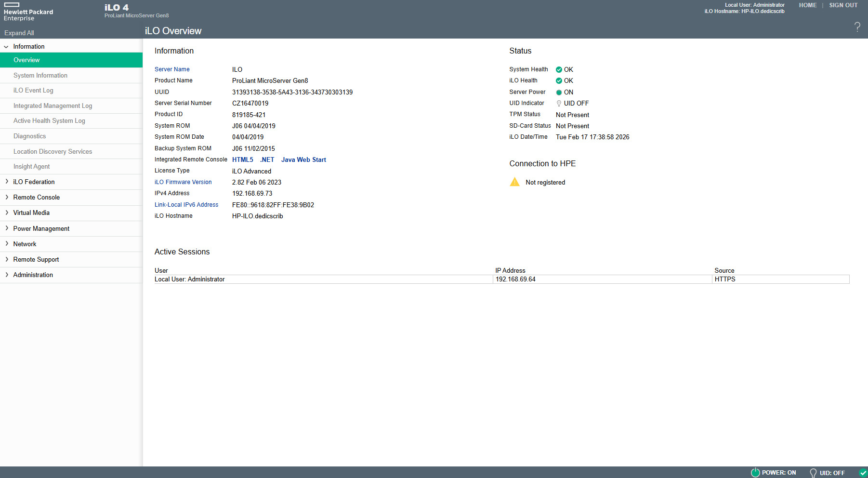
Task: Click the Server Power ON icon
Action: pyautogui.click(x=559, y=93)
